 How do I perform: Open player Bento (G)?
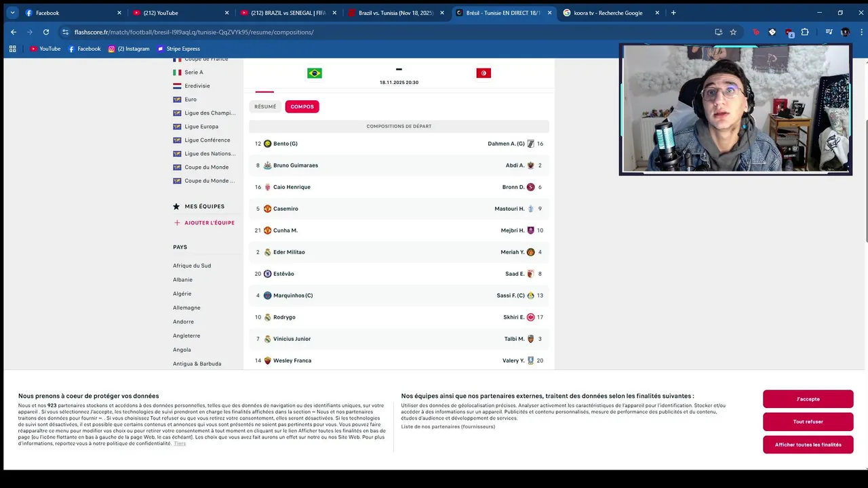(x=285, y=144)
